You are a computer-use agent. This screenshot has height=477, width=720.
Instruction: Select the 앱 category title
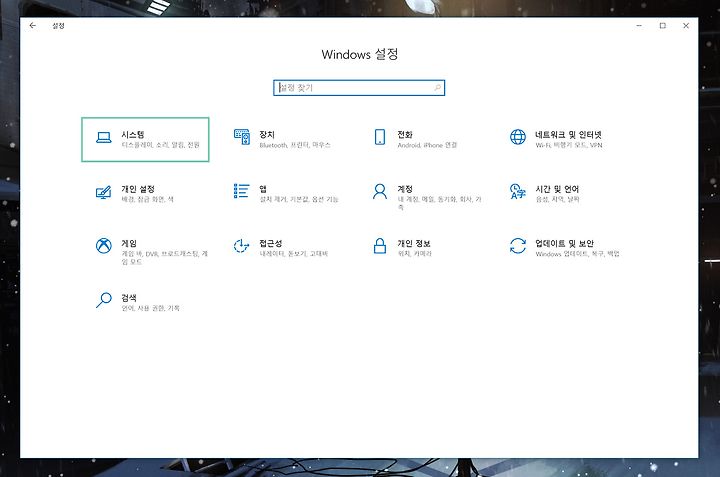click(263, 189)
